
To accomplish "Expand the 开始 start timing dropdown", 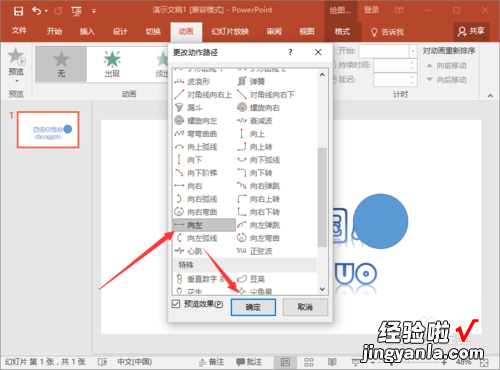I will click(413, 52).
